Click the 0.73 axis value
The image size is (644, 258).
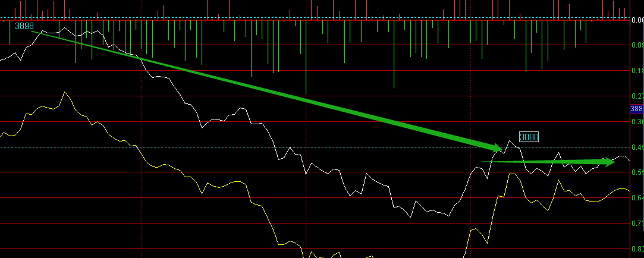(x=638, y=224)
